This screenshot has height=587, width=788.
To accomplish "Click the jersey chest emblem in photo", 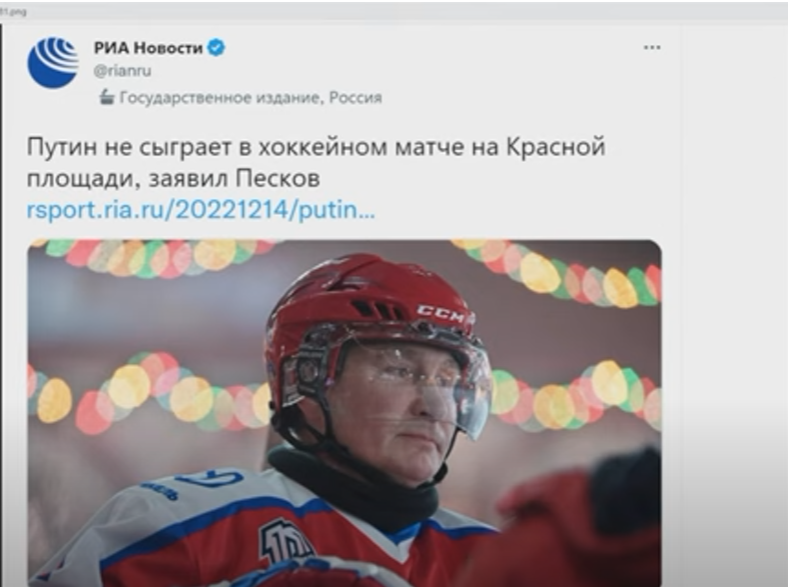I will [284, 543].
